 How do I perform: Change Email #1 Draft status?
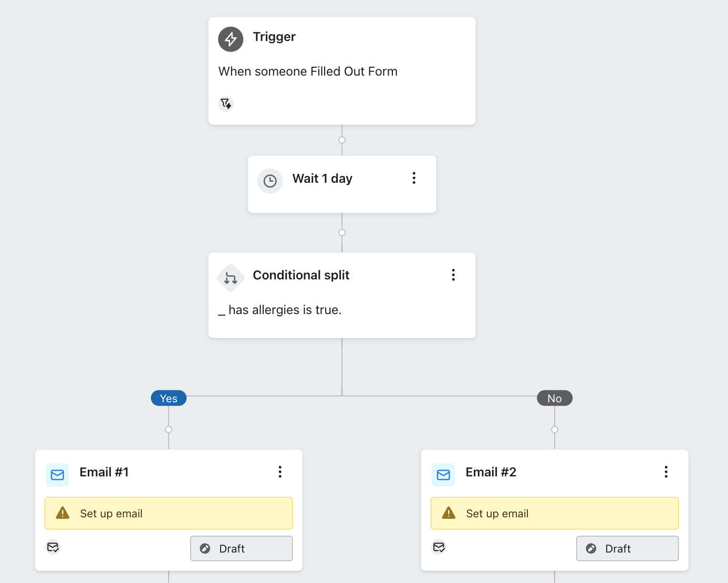pyautogui.click(x=241, y=548)
